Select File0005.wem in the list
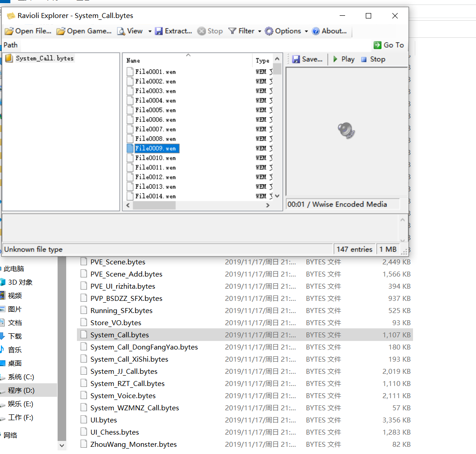 pos(152,110)
